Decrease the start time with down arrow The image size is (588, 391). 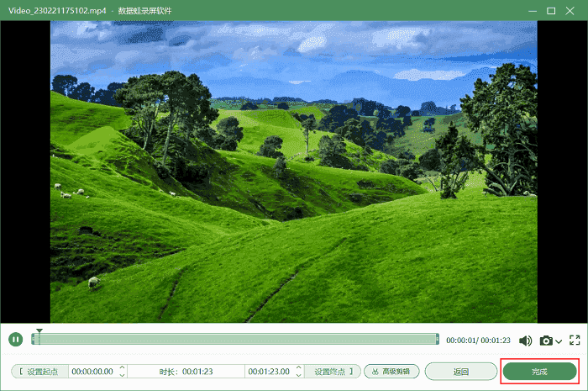pos(123,375)
